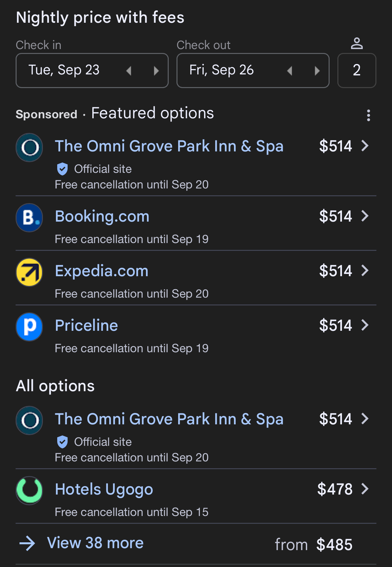392x567 pixels.
Task: Open the three-dot sponsored options menu
Action: click(x=368, y=115)
